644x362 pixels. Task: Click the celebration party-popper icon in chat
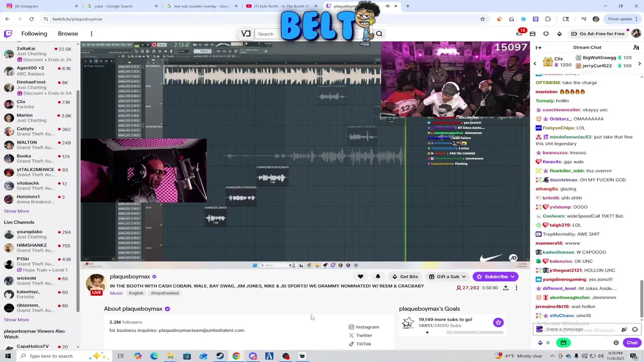pos(624,329)
